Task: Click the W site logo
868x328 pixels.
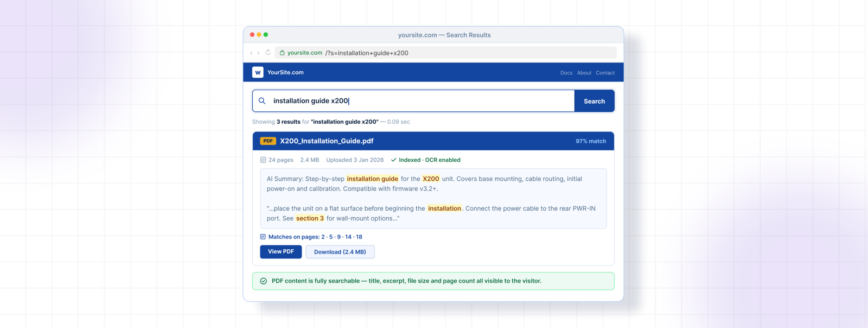Action: point(258,72)
